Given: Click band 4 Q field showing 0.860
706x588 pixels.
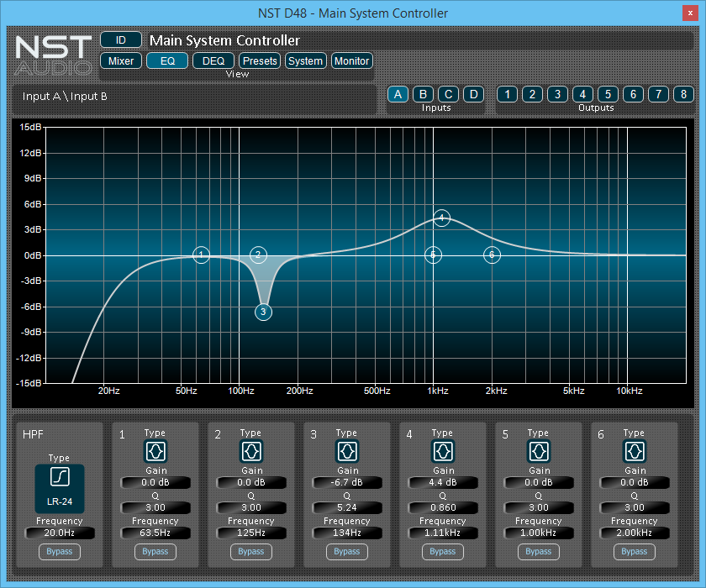Looking at the screenshot, I should click(443, 508).
